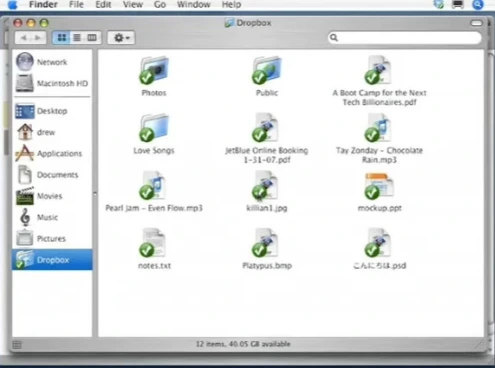This screenshot has height=368, width=495.
Task: Switch to icon view
Action: [62, 37]
